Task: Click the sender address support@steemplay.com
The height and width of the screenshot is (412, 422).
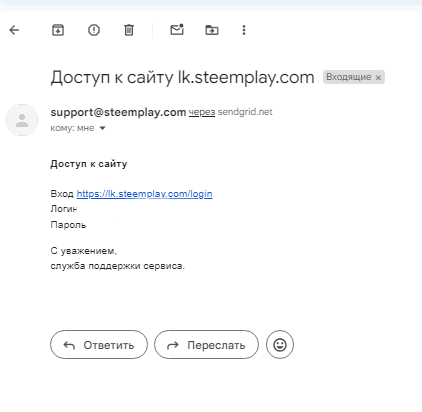Action: [x=118, y=112]
